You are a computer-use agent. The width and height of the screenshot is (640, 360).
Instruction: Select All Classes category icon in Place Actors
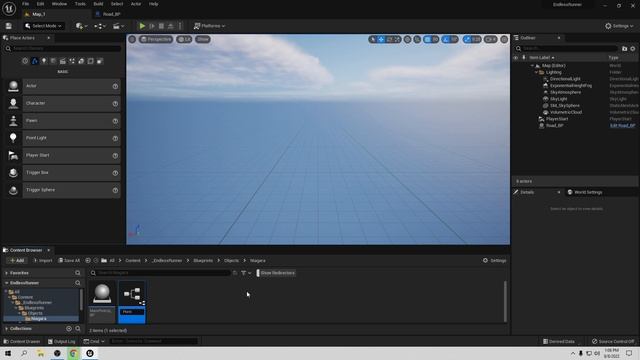pyautogui.click(x=100, y=61)
